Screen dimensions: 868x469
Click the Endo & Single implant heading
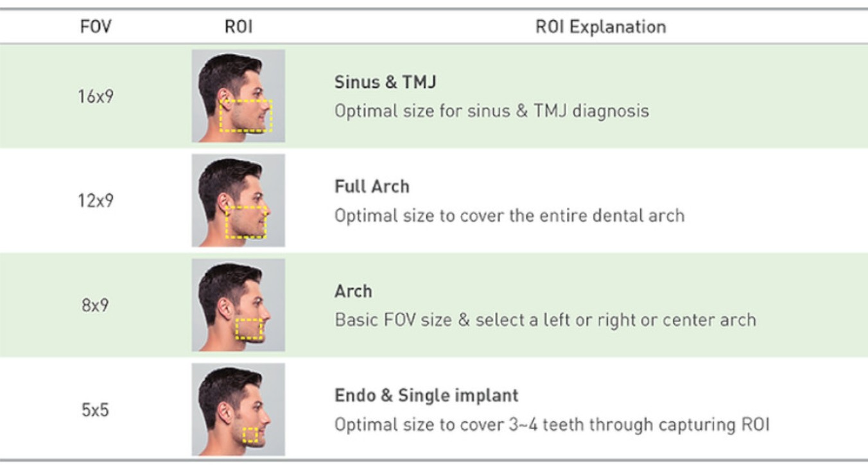(426, 395)
